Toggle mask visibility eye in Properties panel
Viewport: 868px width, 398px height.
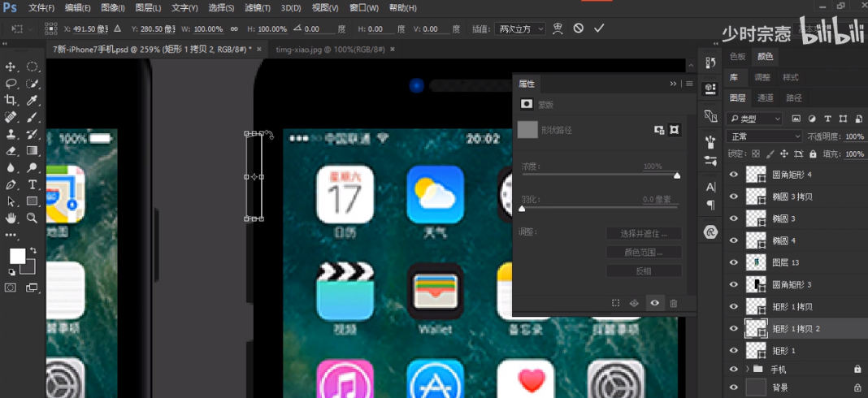click(654, 303)
